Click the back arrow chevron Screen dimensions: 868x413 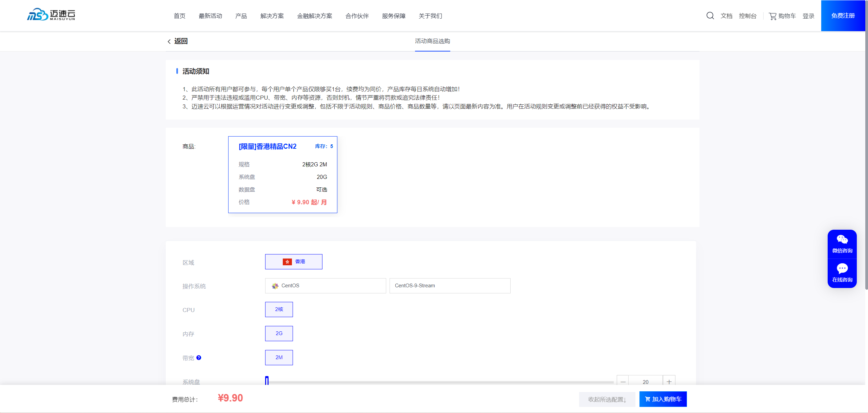[x=169, y=41]
